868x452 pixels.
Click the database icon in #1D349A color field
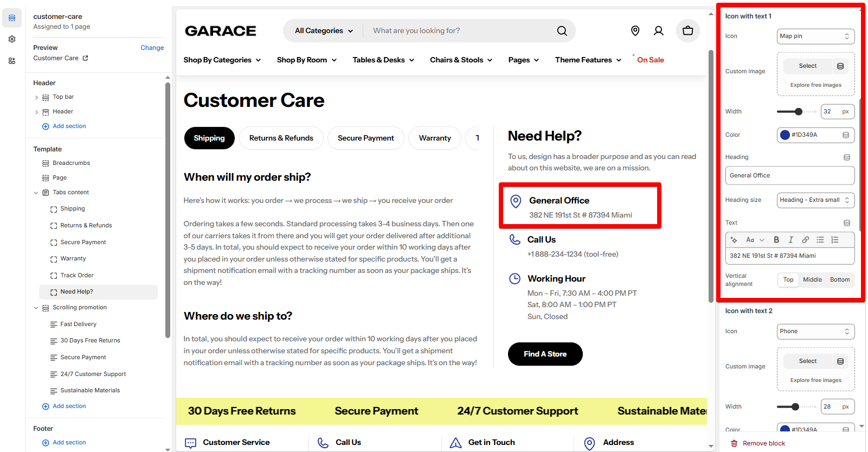pos(846,135)
